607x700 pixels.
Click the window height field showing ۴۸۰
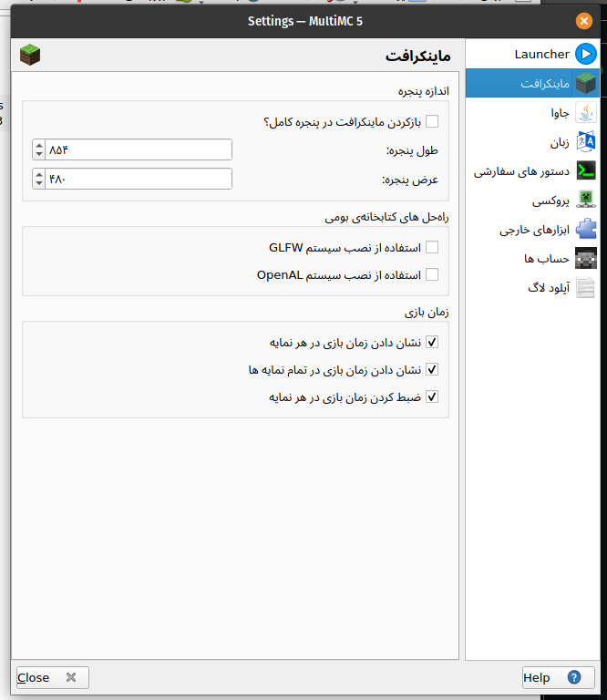[139, 179]
